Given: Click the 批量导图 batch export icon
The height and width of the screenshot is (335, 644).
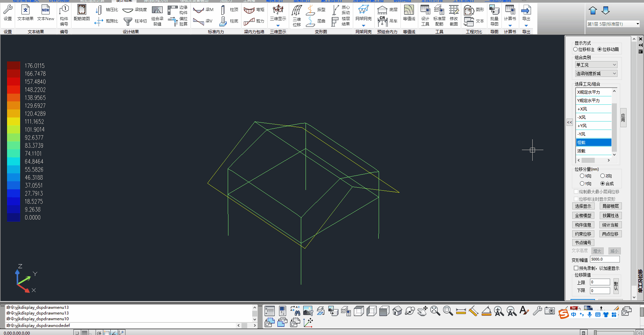Looking at the screenshot, I should (x=494, y=15).
